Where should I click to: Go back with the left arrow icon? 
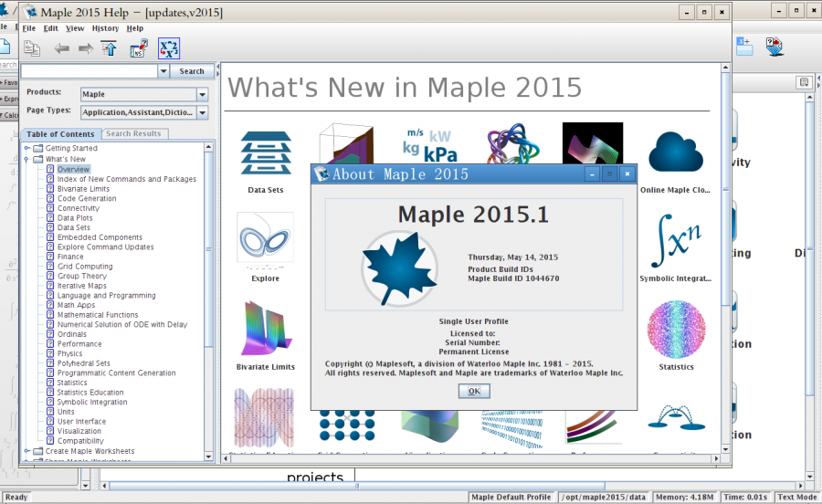point(62,48)
